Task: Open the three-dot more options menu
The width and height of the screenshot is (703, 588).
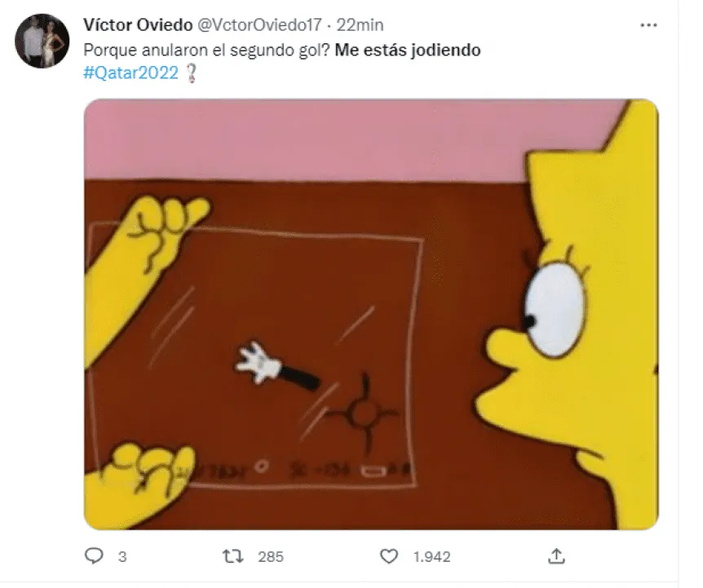Action: click(x=648, y=25)
